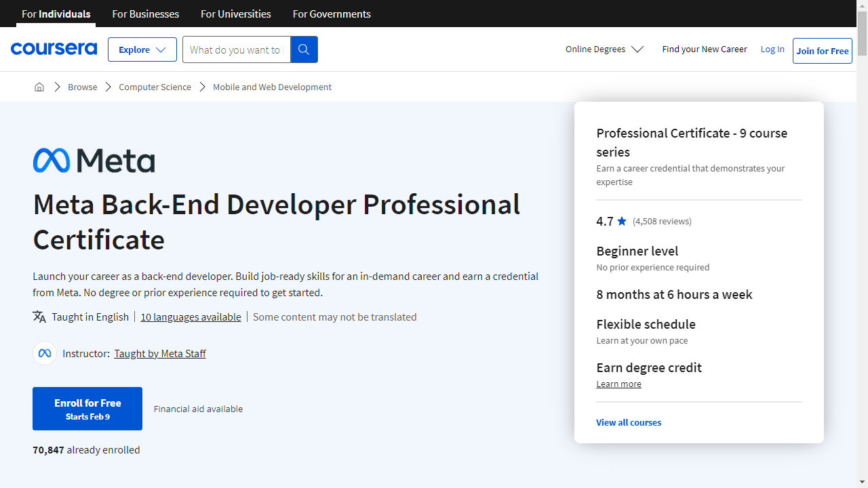Open the Explore dropdown
Viewport: 868px width, 488px height.
[x=142, y=49]
